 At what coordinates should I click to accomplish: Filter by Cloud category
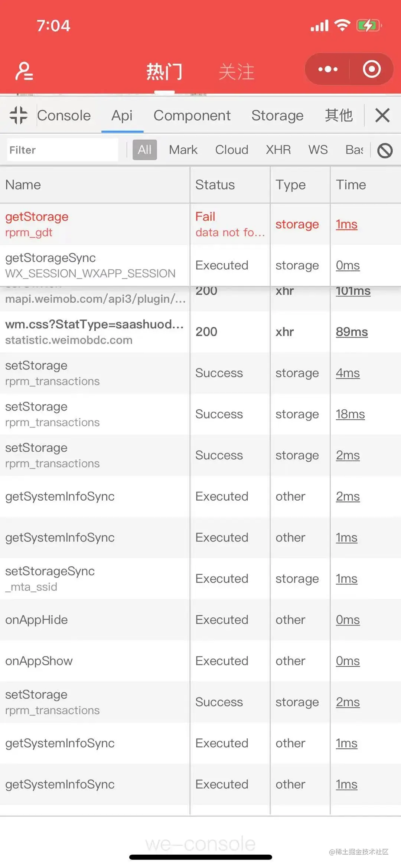232,150
